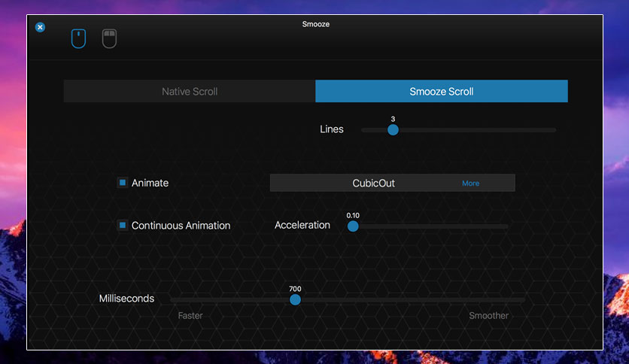This screenshot has height=364, width=629.
Task: Select the gray trackpad-style mouse icon
Action: pyautogui.click(x=109, y=38)
